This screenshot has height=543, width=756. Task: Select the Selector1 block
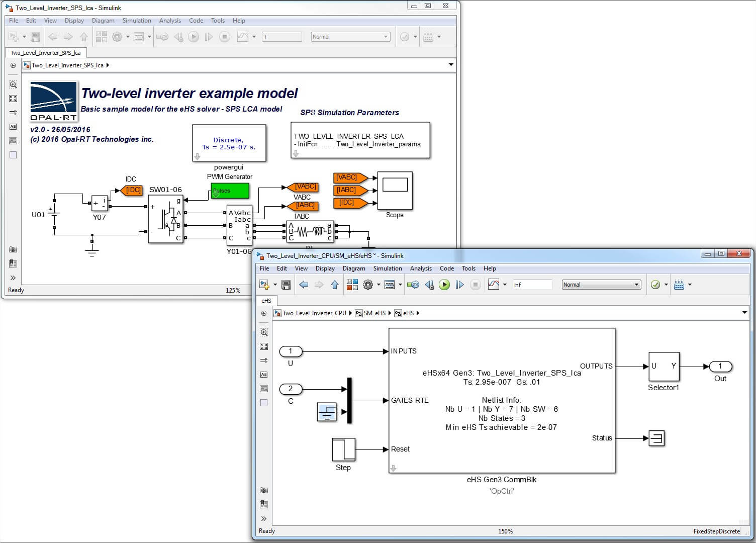(x=664, y=367)
